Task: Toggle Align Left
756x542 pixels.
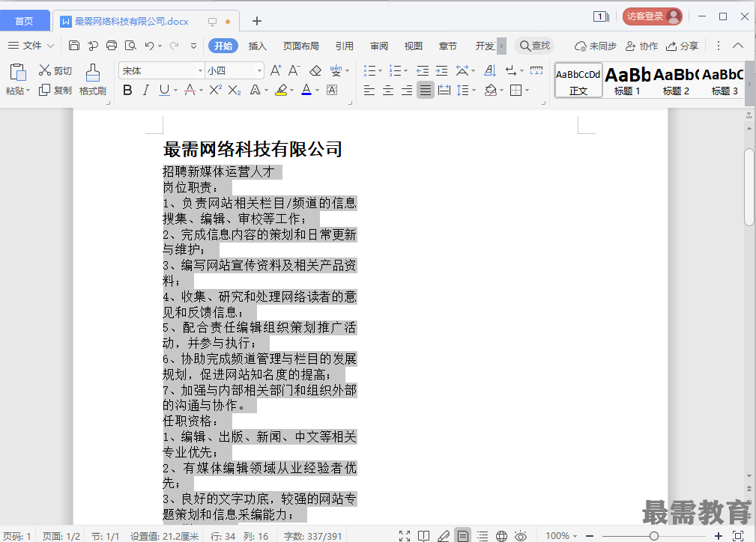Action: [369, 90]
